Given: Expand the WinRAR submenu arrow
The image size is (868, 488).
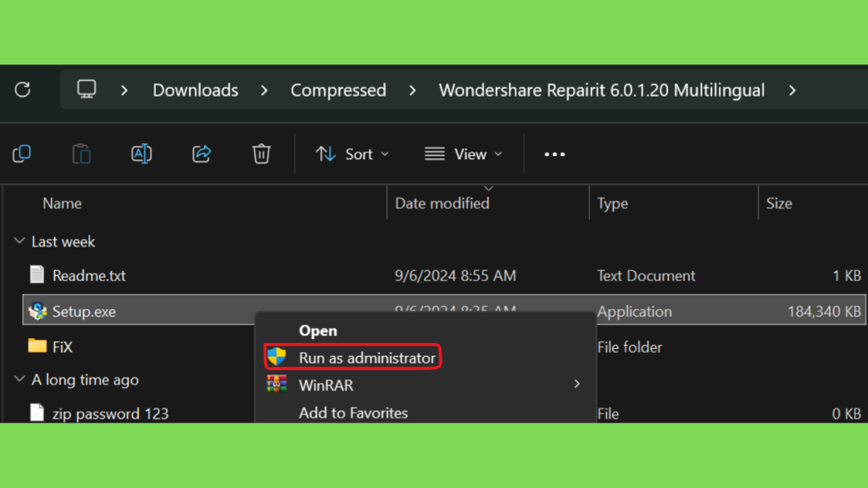Looking at the screenshot, I should coord(576,384).
